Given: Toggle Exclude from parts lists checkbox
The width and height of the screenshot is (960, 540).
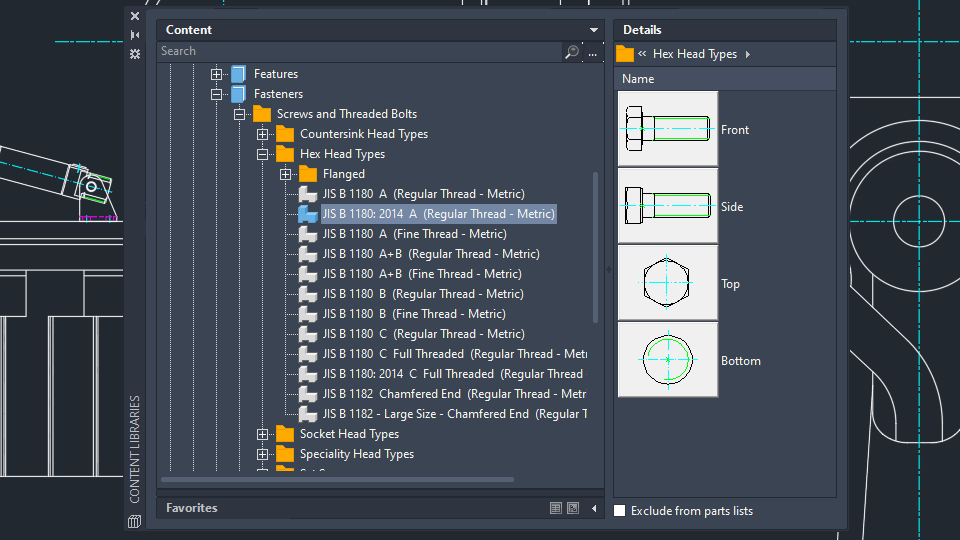Looking at the screenshot, I should [x=620, y=511].
